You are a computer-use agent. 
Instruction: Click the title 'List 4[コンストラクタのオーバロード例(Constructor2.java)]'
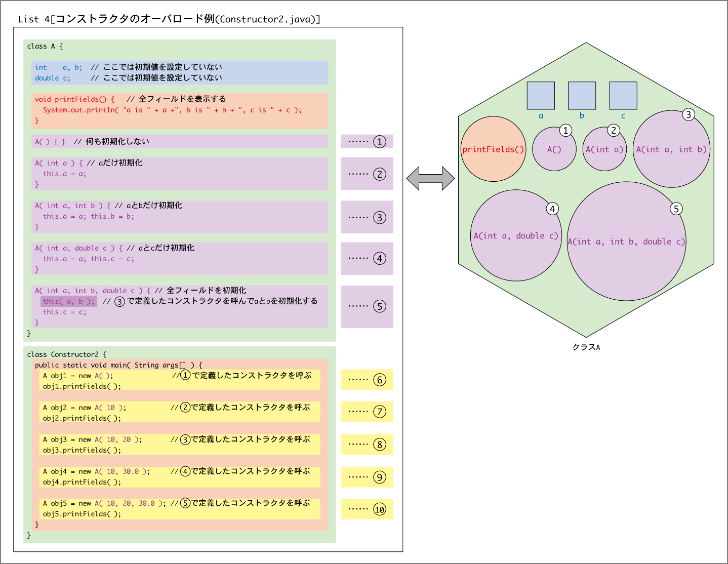coord(169,19)
